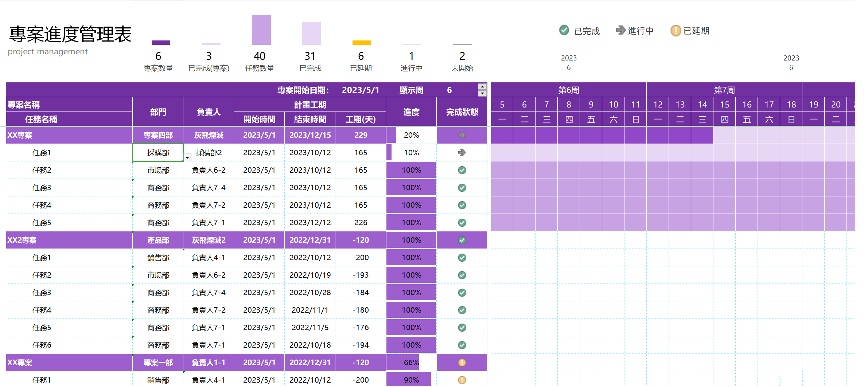Click the 任務名稱 header cell
Image resolution: width=868 pixels, height=387 pixels.
click(x=69, y=119)
